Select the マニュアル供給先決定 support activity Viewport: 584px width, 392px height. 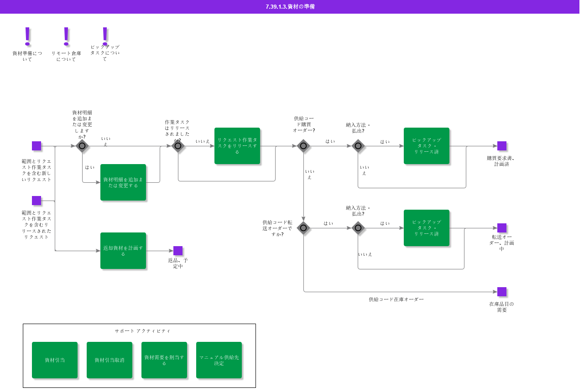tap(219, 360)
